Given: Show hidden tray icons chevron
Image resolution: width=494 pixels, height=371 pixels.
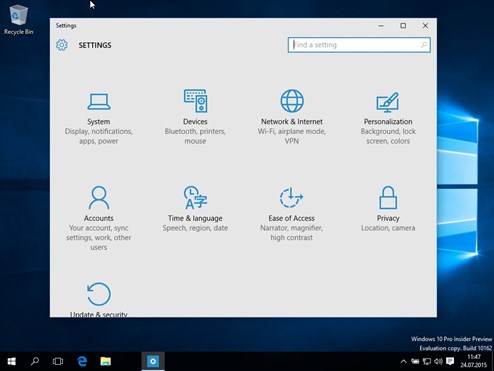Looking at the screenshot, I should coord(403,361).
